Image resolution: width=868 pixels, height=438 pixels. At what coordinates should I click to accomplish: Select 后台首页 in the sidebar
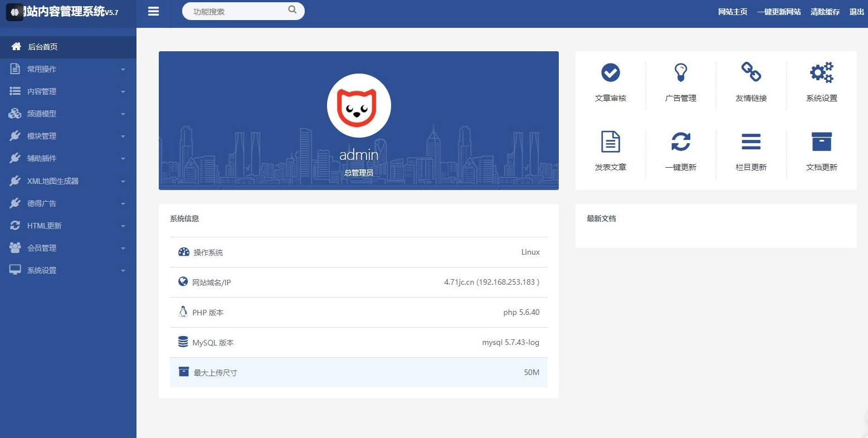click(43, 47)
